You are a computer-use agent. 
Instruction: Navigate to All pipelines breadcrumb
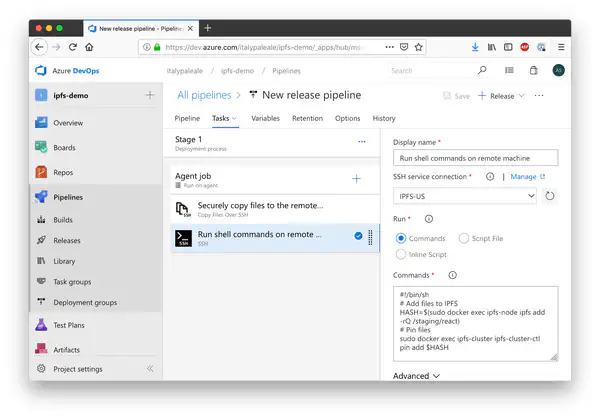(203, 95)
